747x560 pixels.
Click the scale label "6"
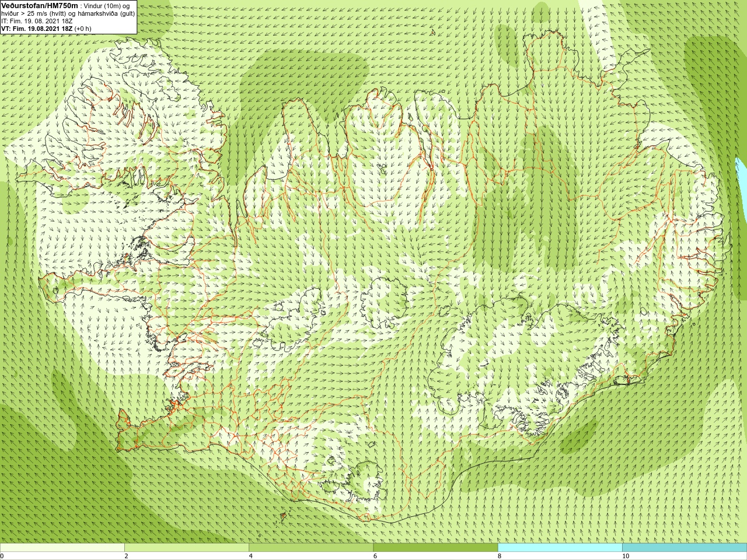click(x=375, y=556)
